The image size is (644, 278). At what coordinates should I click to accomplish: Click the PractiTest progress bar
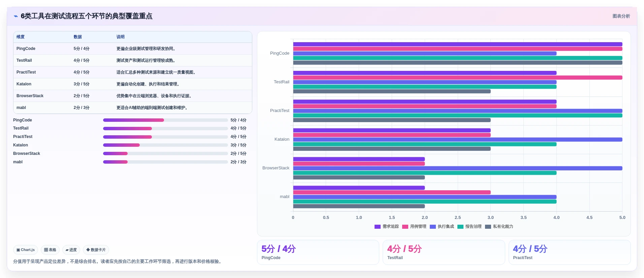(165, 137)
